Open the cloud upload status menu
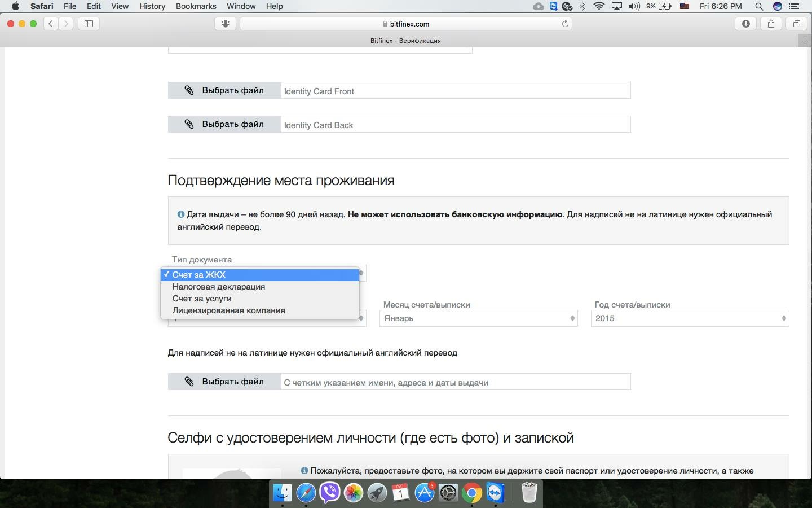Viewport: 812px width, 508px height. (x=539, y=6)
